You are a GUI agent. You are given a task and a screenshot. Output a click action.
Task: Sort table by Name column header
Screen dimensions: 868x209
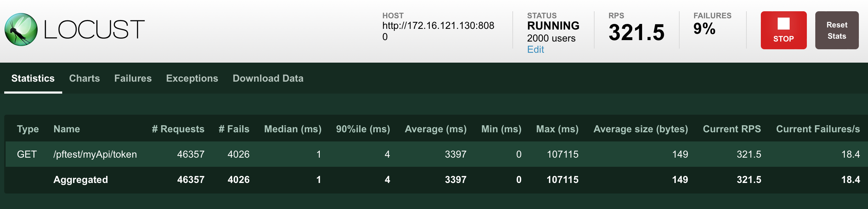67,129
